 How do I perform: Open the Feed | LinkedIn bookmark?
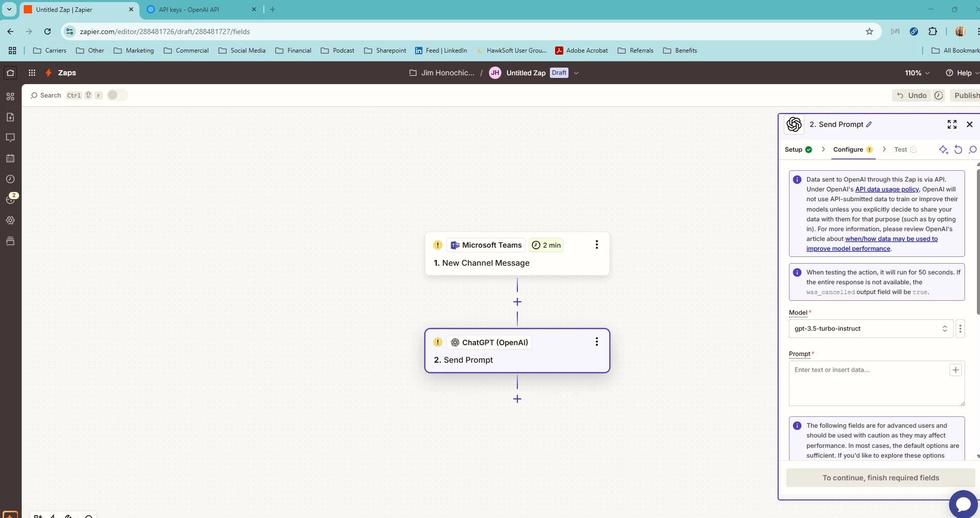point(441,51)
